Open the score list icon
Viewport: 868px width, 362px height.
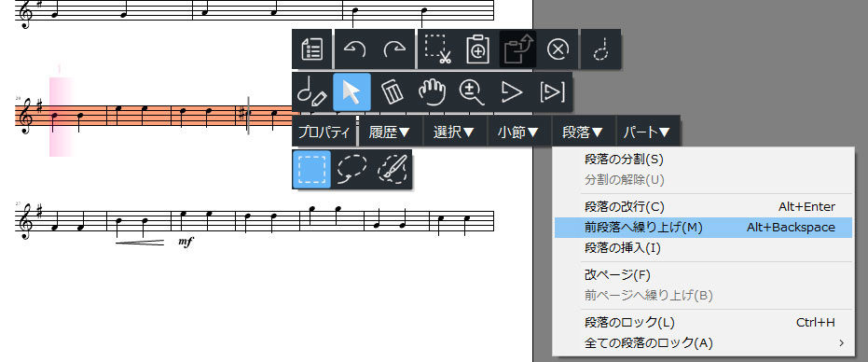click(x=312, y=49)
